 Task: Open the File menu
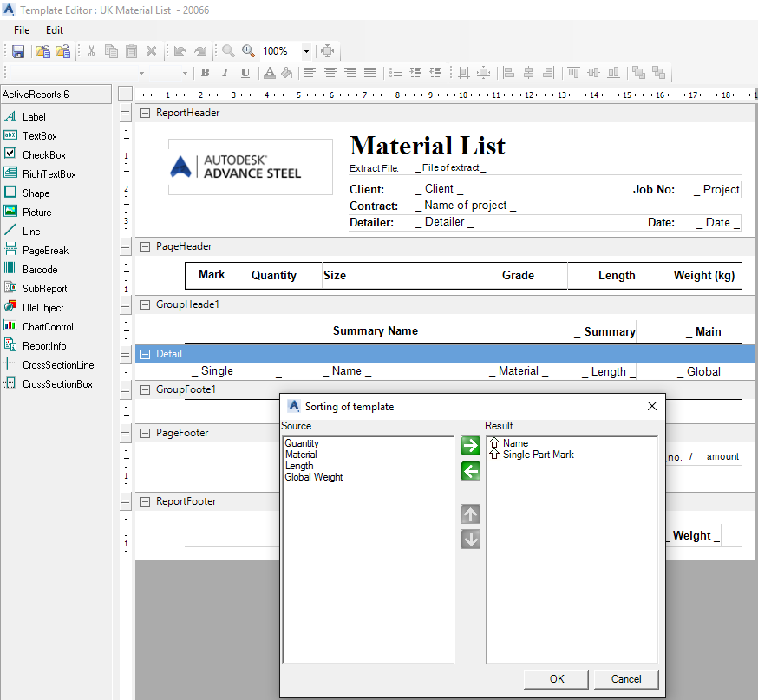(21, 29)
